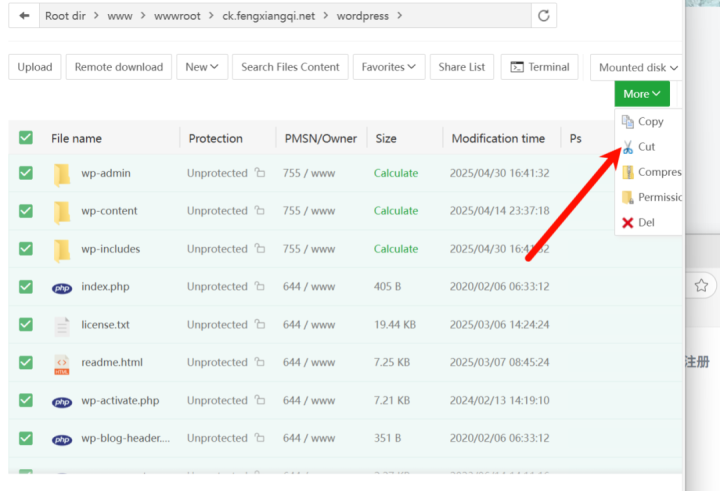Uncheck the readme.html checkbox
This screenshot has height=491, width=720.
point(26,362)
